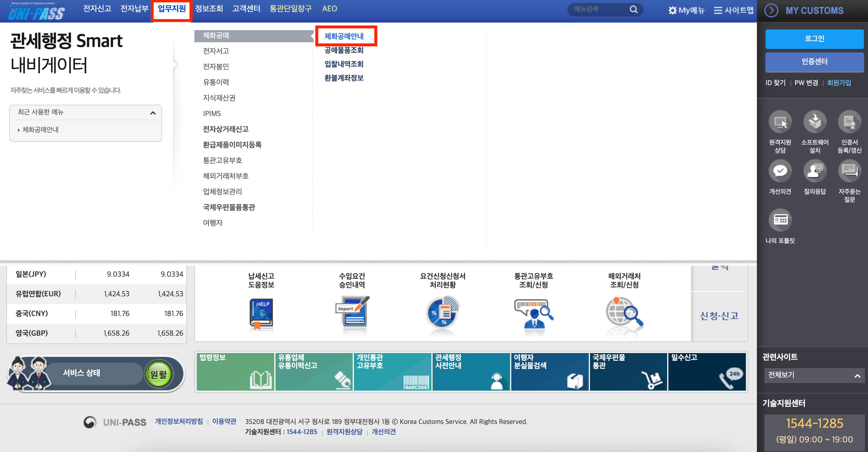Click the green 원활 service status indicator
Screen dimensions: 868x452
tap(158, 374)
